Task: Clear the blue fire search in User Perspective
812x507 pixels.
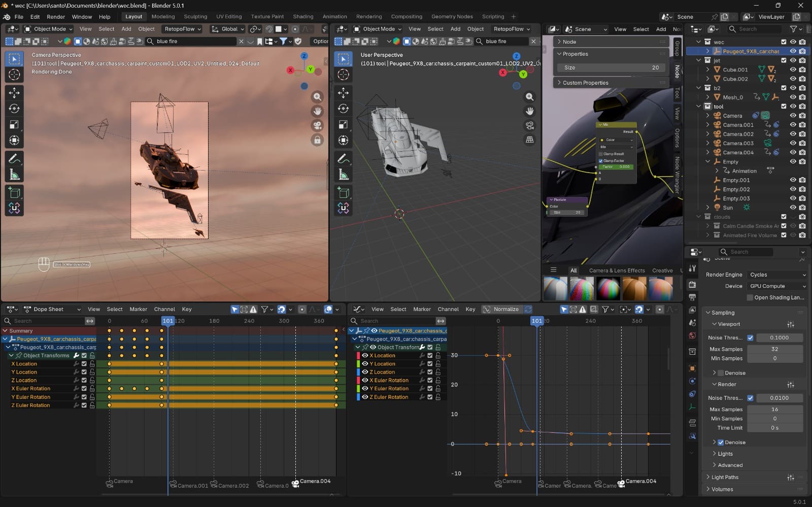Action: 533,41
